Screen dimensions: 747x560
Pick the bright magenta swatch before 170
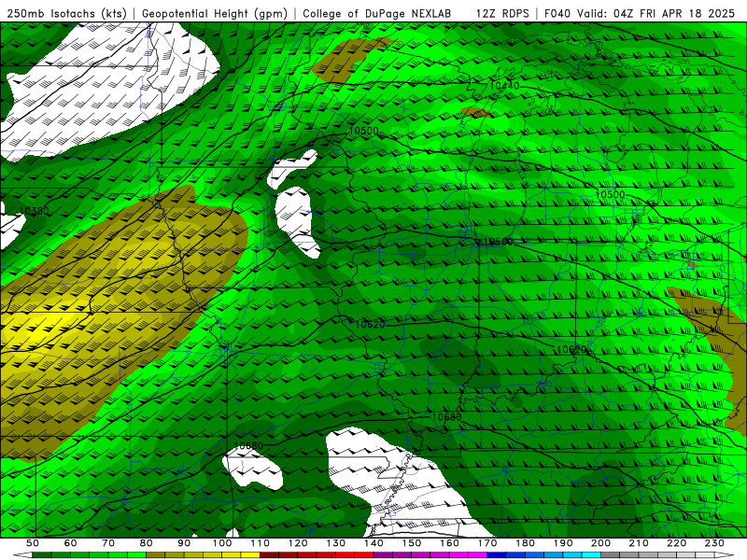pos(478,555)
